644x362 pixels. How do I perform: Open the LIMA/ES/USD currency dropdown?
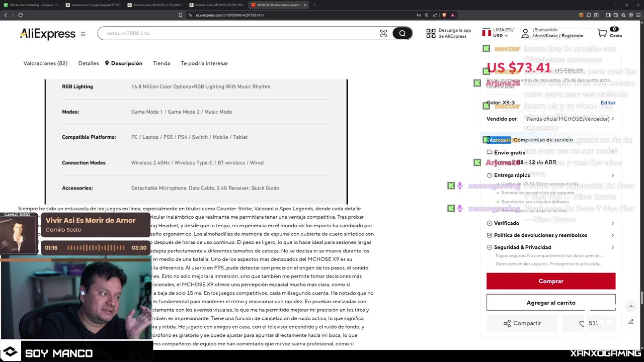(498, 33)
